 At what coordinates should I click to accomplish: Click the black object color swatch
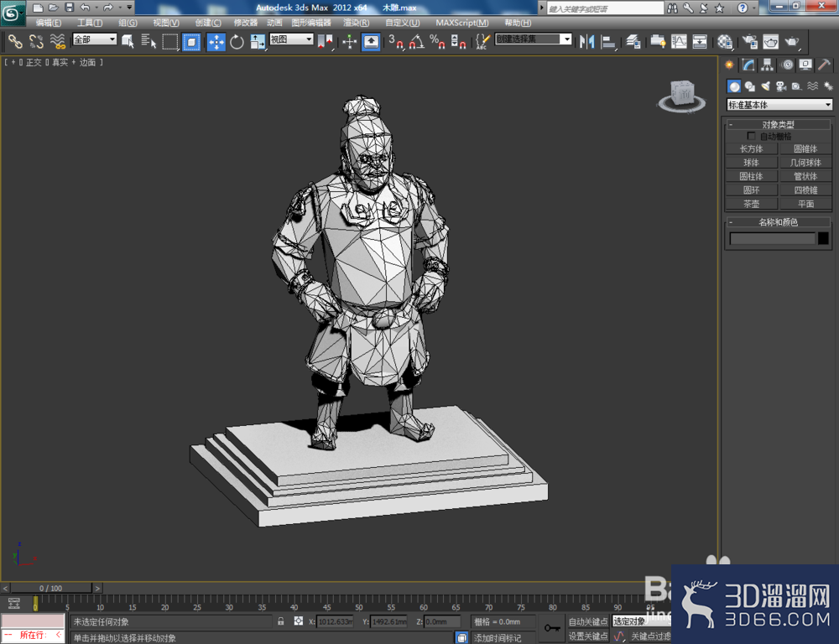click(824, 238)
